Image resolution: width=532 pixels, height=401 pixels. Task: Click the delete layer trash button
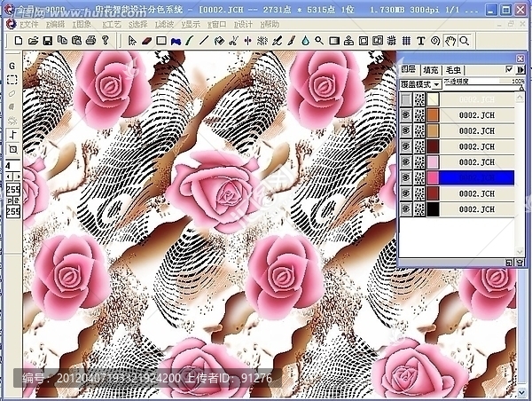(x=520, y=263)
